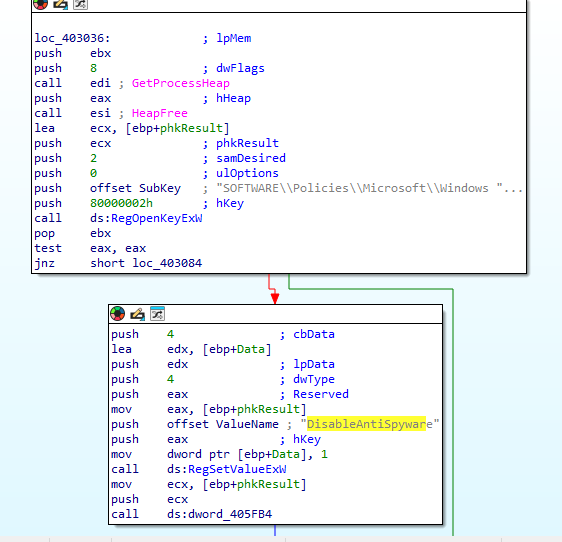Click the 80000002h hKey constant
The height and width of the screenshot is (542, 562).
click(x=121, y=203)
